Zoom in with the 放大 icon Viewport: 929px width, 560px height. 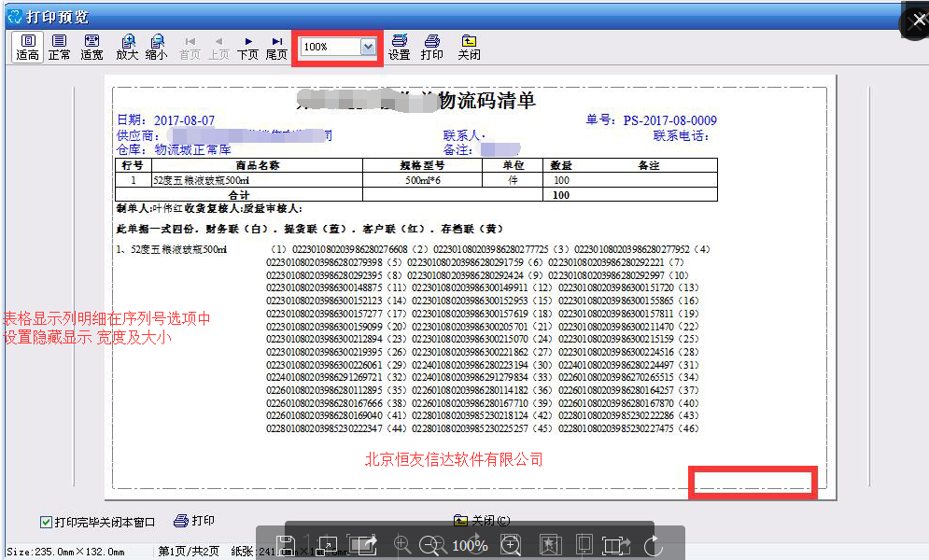coord(127,47)
